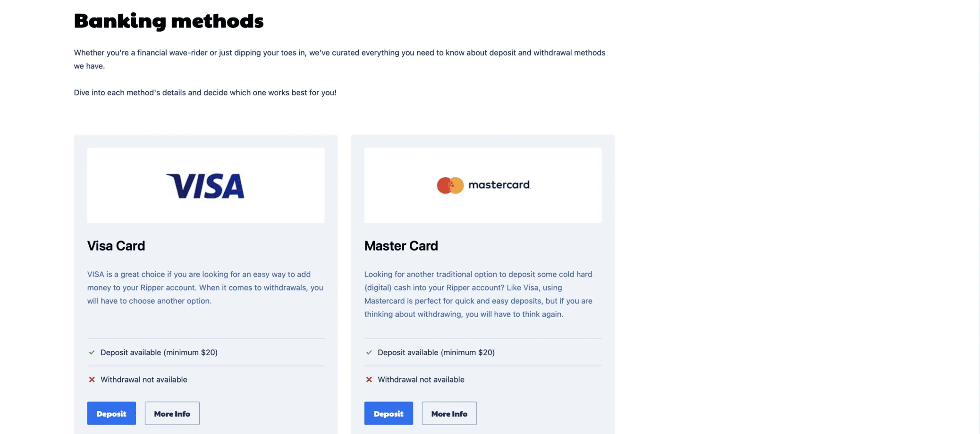
Task: Click the Visa Card heading
Action: tap(116, 246)
